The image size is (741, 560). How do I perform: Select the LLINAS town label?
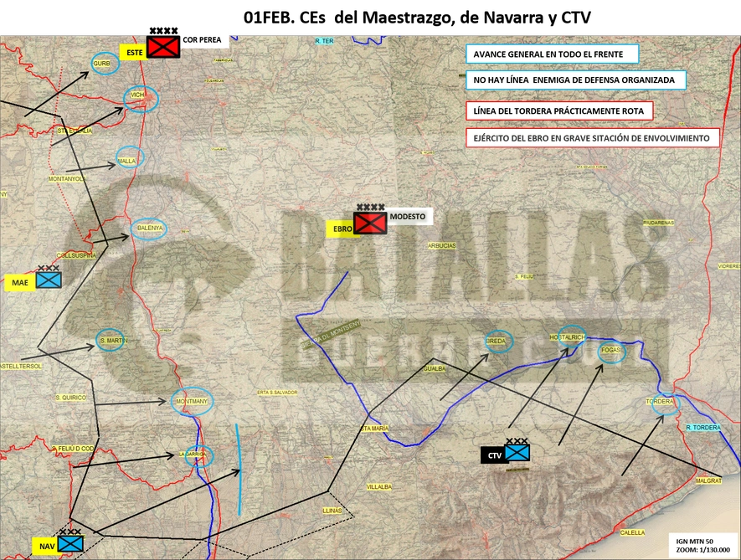(332, 511)
